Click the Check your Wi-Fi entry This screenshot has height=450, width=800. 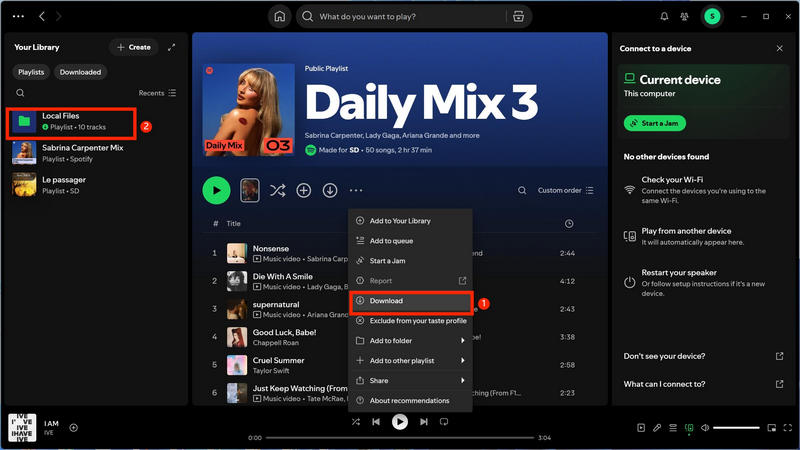(703, 190)
